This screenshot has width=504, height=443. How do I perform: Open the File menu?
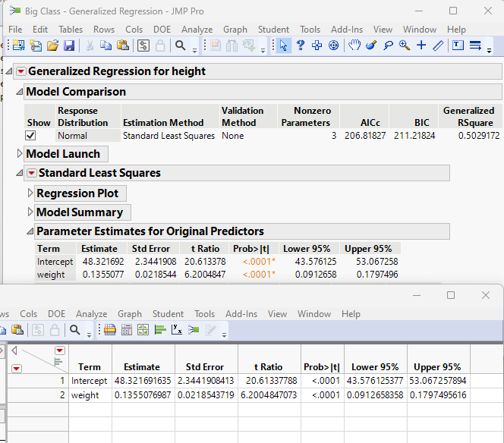15,30
